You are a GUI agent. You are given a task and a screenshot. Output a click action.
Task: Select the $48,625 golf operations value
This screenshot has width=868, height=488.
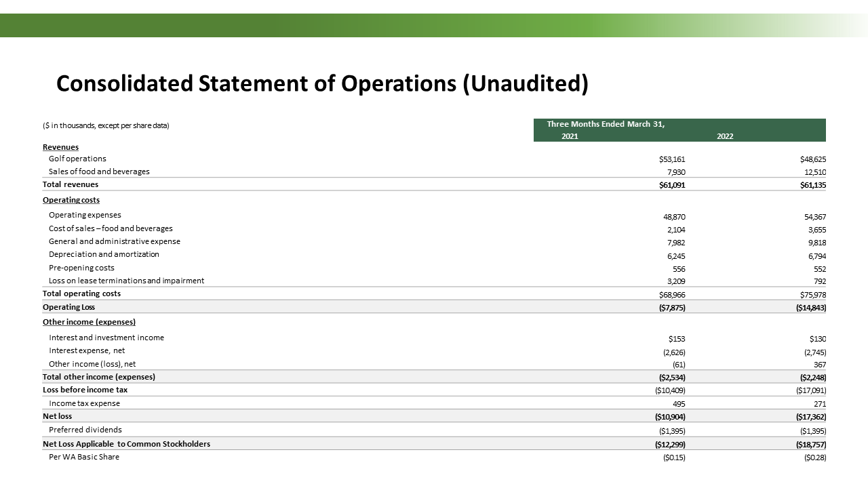point(812,159)
